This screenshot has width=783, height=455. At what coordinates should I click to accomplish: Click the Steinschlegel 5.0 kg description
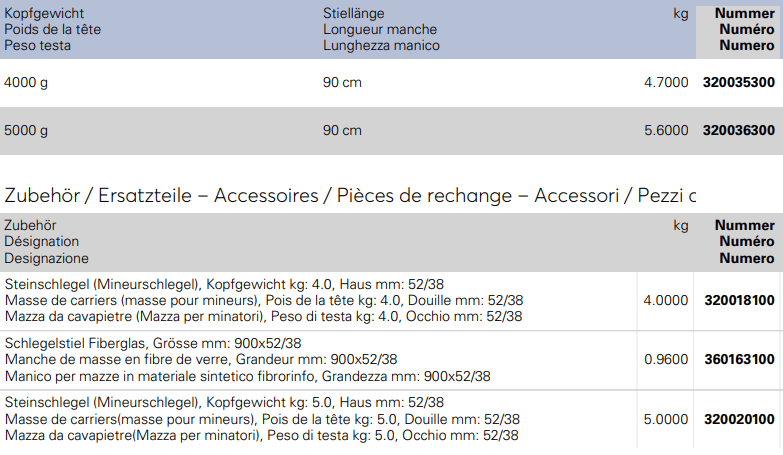point(262,419)
